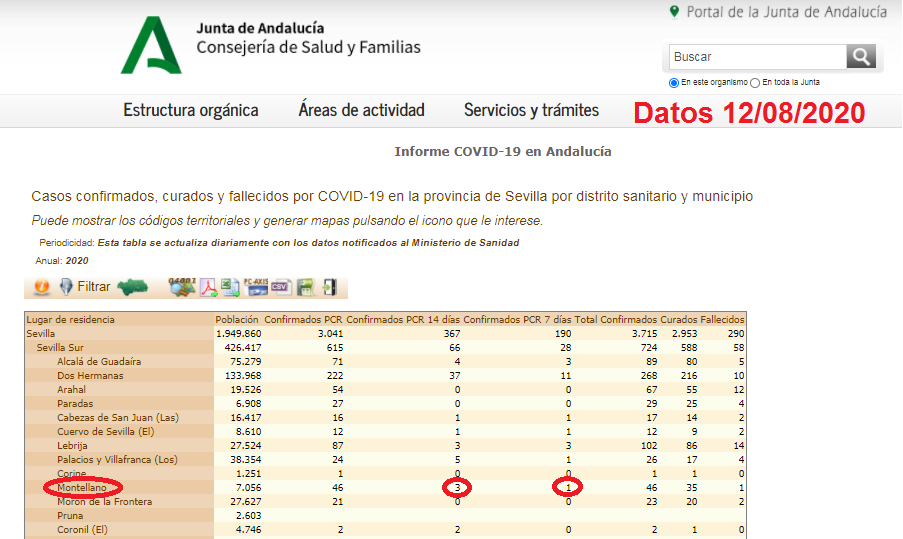The image size is (903, 539).
Task: Export the table to Excel
Action: click(x=230, y=287)
